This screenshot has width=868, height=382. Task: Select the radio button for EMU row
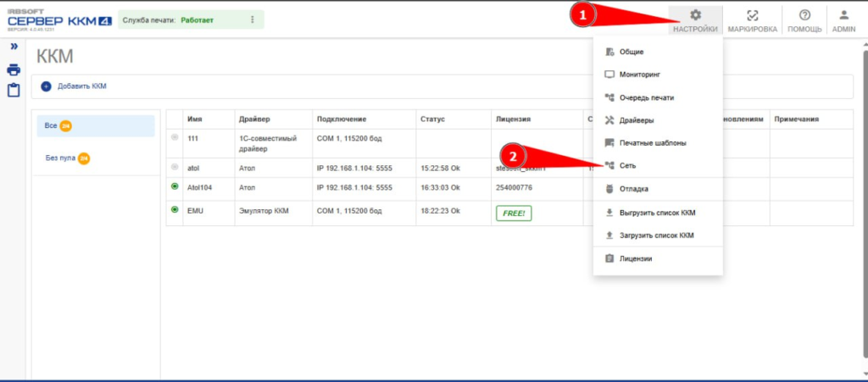175,210
